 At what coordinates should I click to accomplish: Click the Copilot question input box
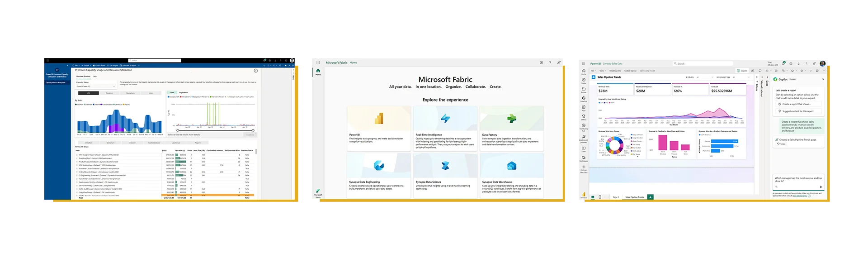(x=798, y=182)
